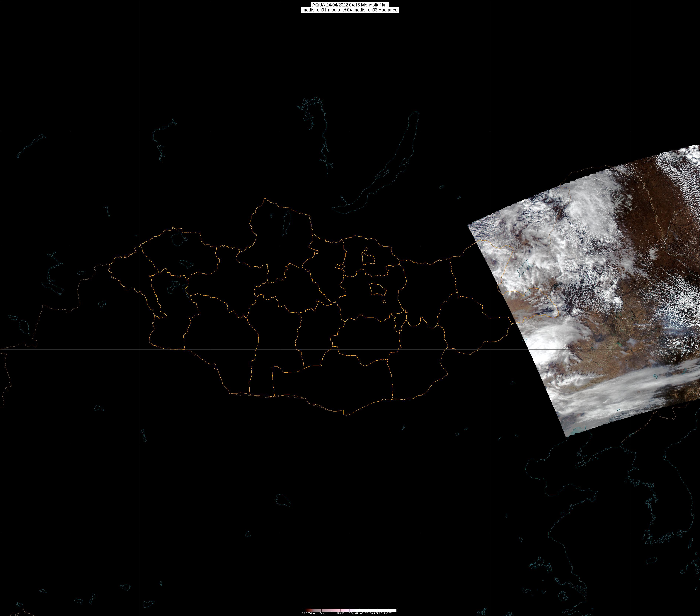700x616 pixels.
Task: Click the 328.03 colorbar tick value
Action: [x=340, y=613]
